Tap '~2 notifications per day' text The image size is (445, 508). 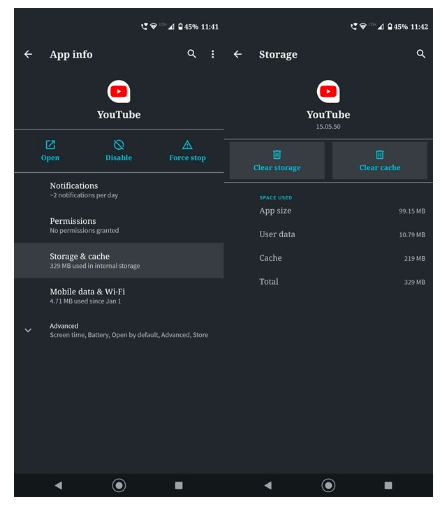(x=84, y=195)
